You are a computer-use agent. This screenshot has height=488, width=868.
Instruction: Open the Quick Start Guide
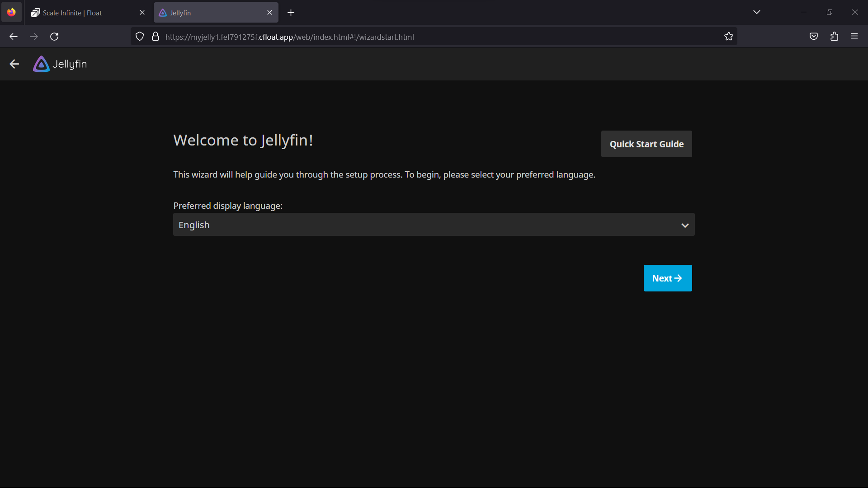pos(646,144)
